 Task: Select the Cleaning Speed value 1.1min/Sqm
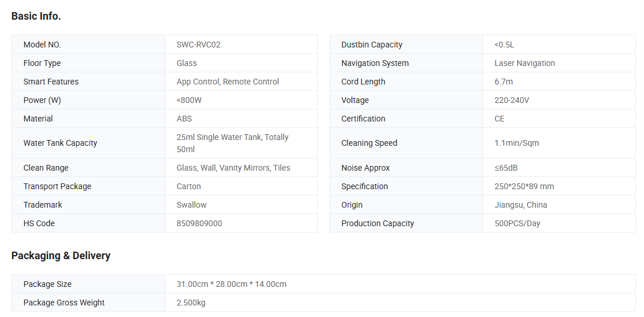click(517, 143)
